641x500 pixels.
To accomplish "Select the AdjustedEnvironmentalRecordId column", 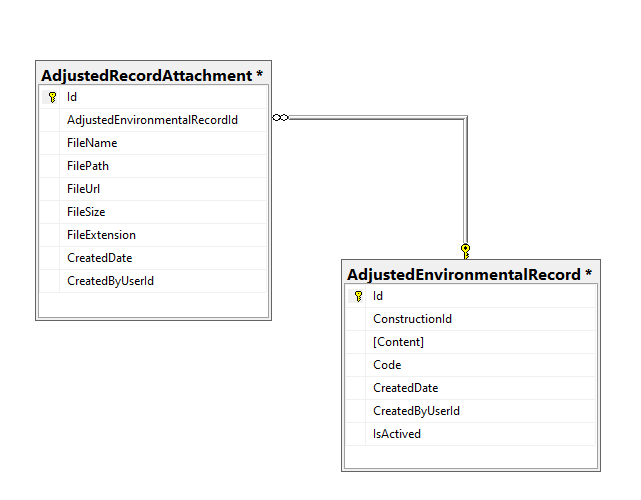I will [152, 120].
